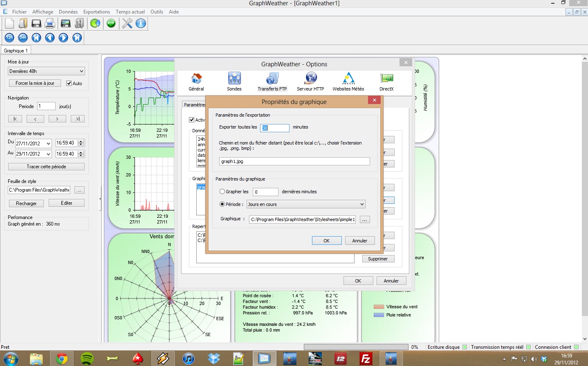The width and height of the screenshot is (588, 366).
Task: Toggle the Auto update checkbox
Action: click(69, 84)
